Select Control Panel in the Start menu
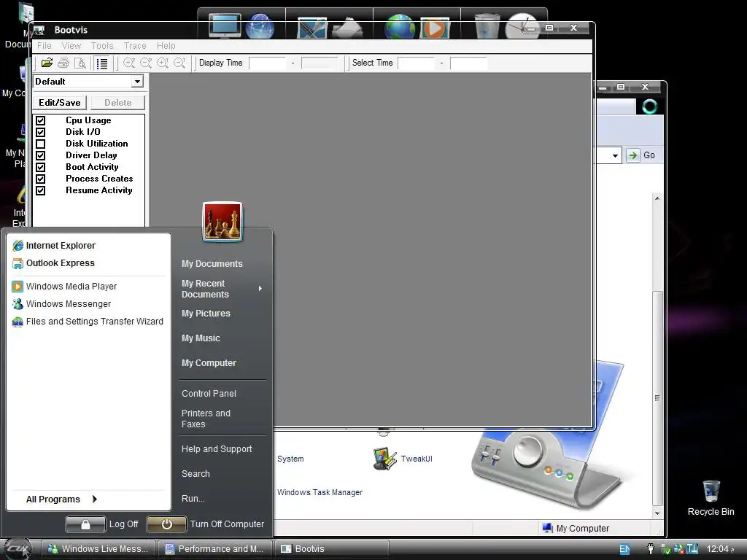The height and width of the screenshot is (560, 747). (x=209, y=394)
